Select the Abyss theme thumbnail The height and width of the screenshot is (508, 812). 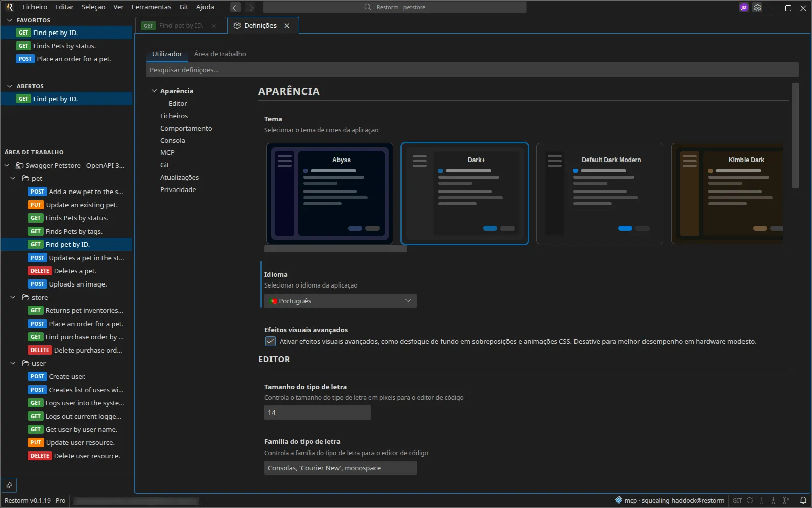tap(330, 194)
